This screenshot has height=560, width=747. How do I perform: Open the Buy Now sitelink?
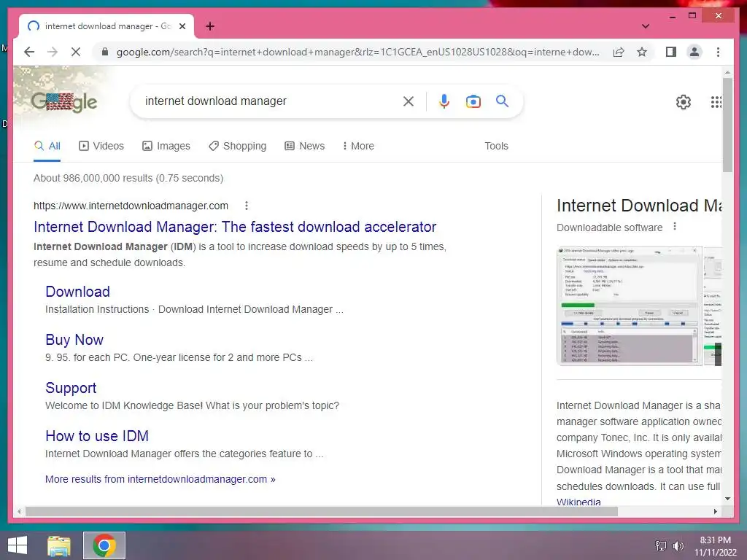(74, 340)
